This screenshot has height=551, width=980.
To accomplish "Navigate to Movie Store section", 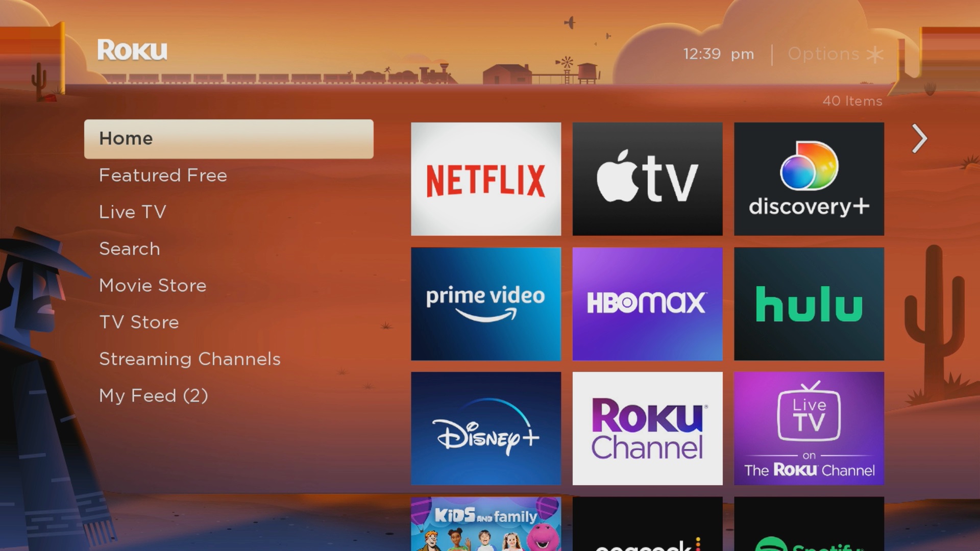I will click(x=152, y=285).
